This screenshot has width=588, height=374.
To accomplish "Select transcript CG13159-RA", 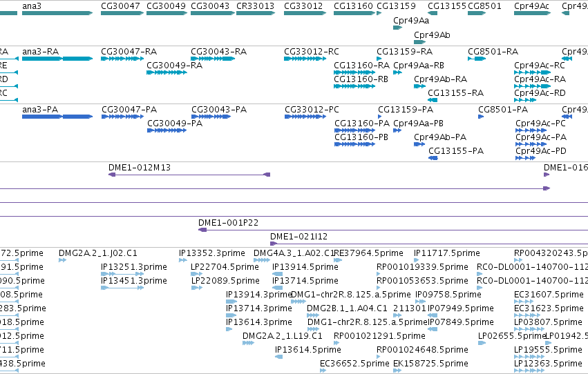I will point(379,59).
